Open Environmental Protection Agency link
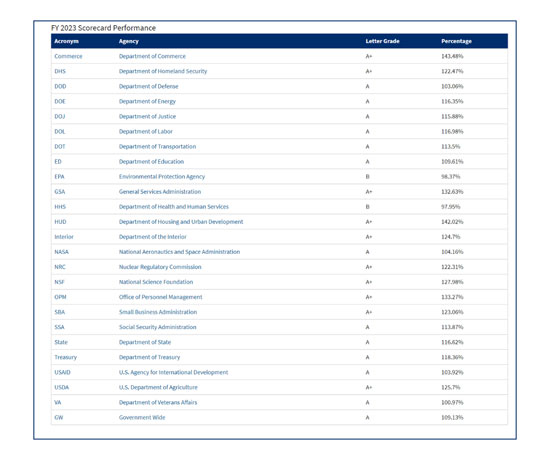Viewport: 550px width, 460px height. pos(162,177)
